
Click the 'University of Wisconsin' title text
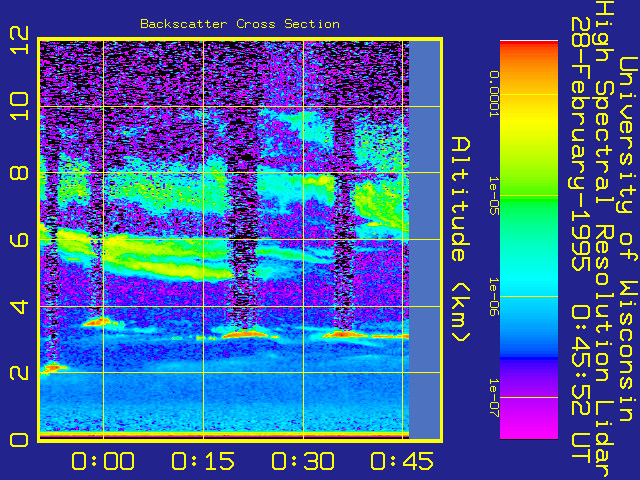[627, 239]
